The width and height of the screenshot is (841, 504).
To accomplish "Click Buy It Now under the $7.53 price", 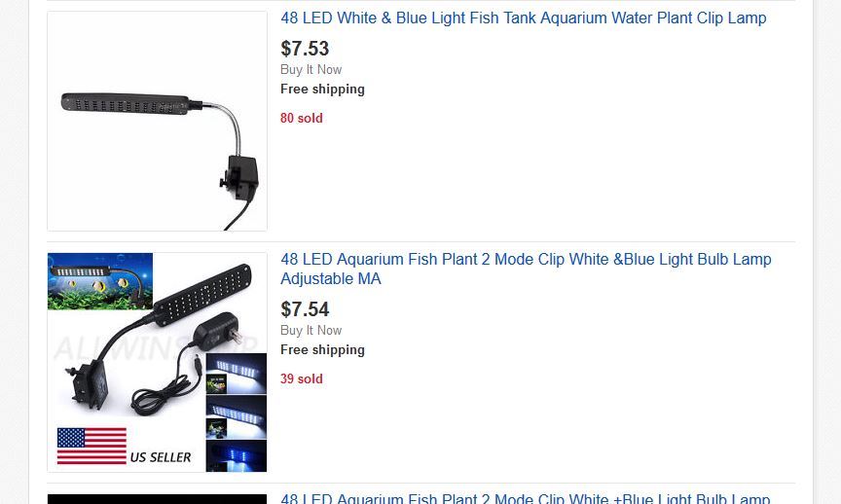I will click(x=311, y=70).
